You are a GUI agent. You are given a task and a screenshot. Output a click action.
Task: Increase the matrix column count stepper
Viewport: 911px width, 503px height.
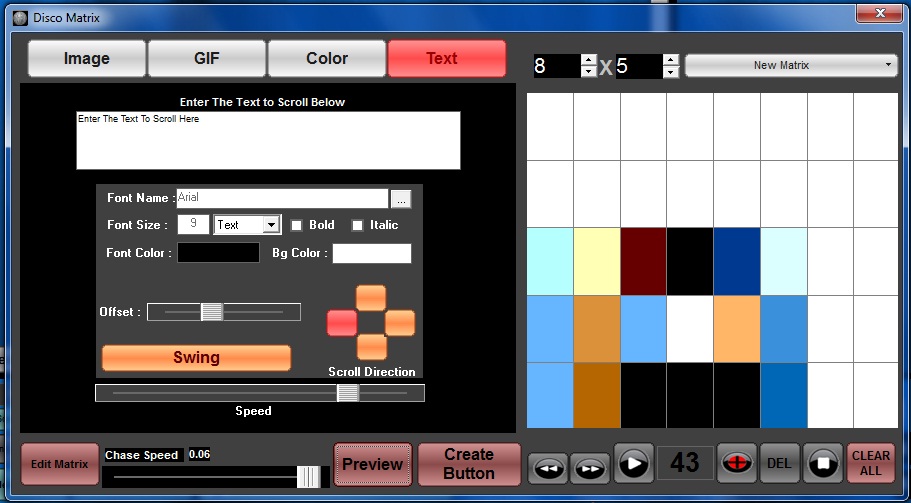click(x=589, y=60)
